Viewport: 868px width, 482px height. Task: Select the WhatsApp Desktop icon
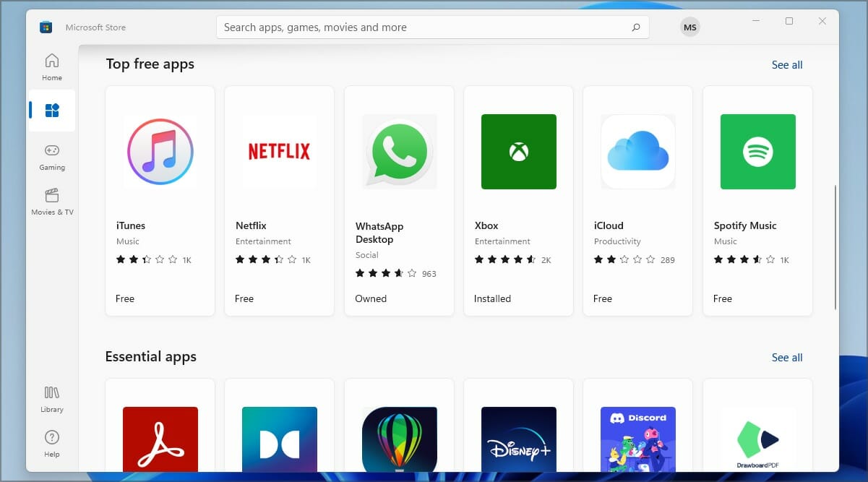pos(399,152)
